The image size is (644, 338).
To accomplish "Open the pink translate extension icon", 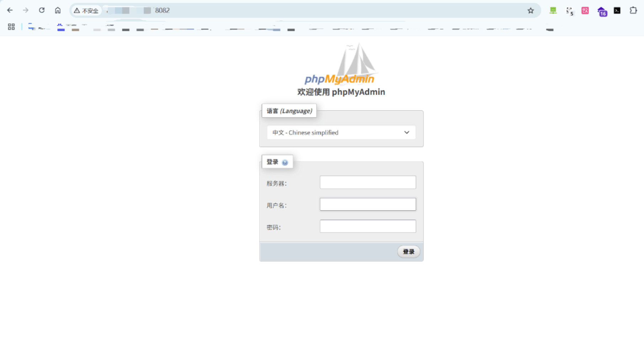I will click(585, 11).
